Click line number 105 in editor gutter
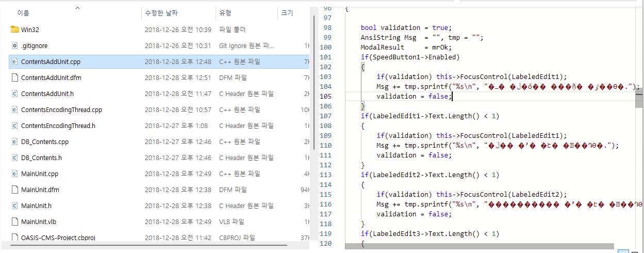 pyautogui.click(x=325, y=96)
